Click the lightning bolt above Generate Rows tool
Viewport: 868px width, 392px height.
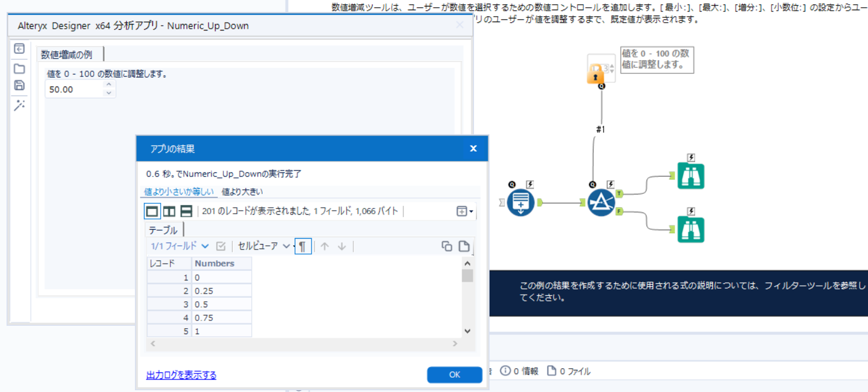pos(530,184)
